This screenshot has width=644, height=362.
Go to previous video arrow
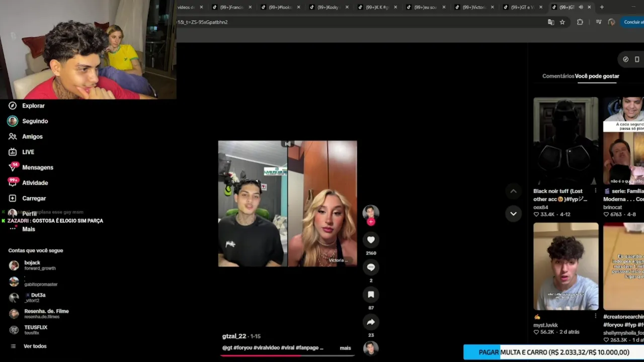point(513,191)
